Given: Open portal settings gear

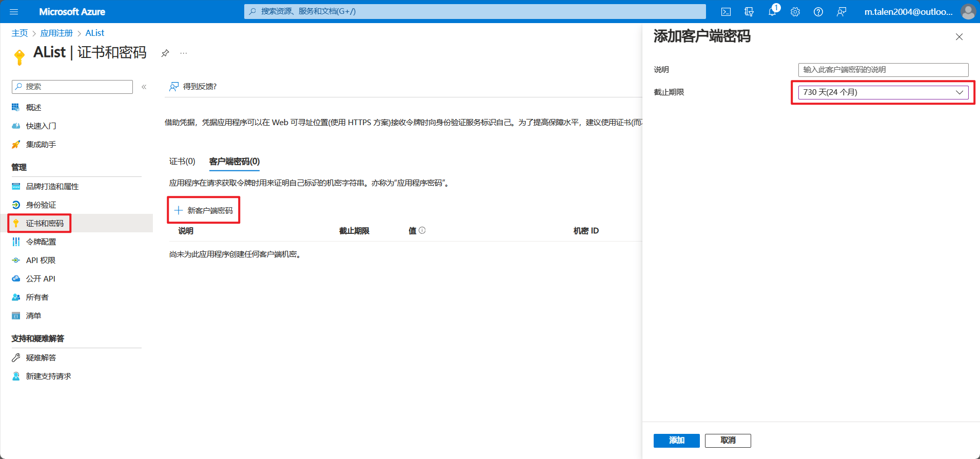Looking at the screenshot, I should tap(795, 12).
